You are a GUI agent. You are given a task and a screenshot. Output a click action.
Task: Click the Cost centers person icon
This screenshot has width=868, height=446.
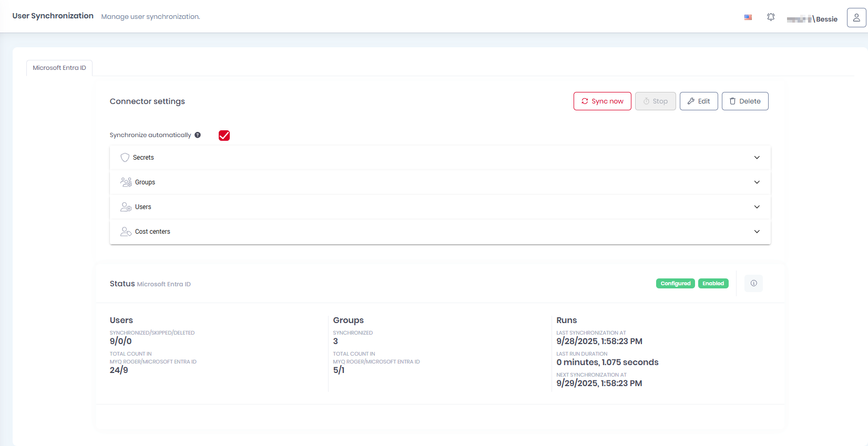tap(126, 232)
